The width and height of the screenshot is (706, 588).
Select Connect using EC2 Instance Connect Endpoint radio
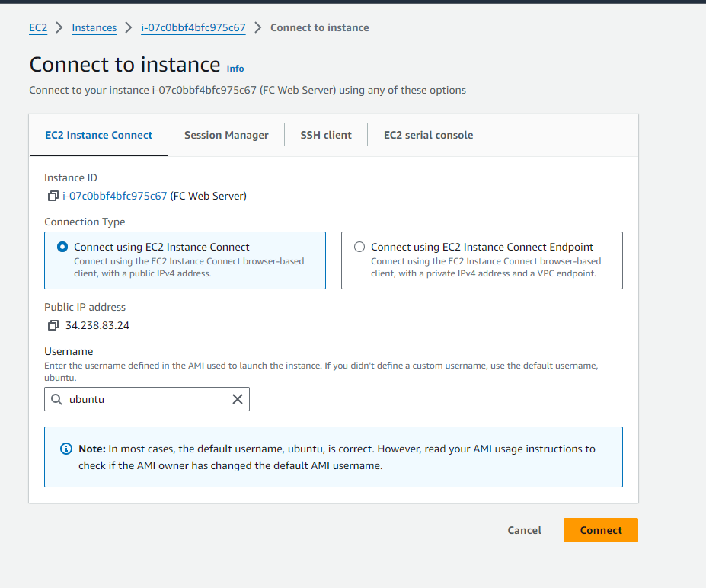tap(359, 247)
